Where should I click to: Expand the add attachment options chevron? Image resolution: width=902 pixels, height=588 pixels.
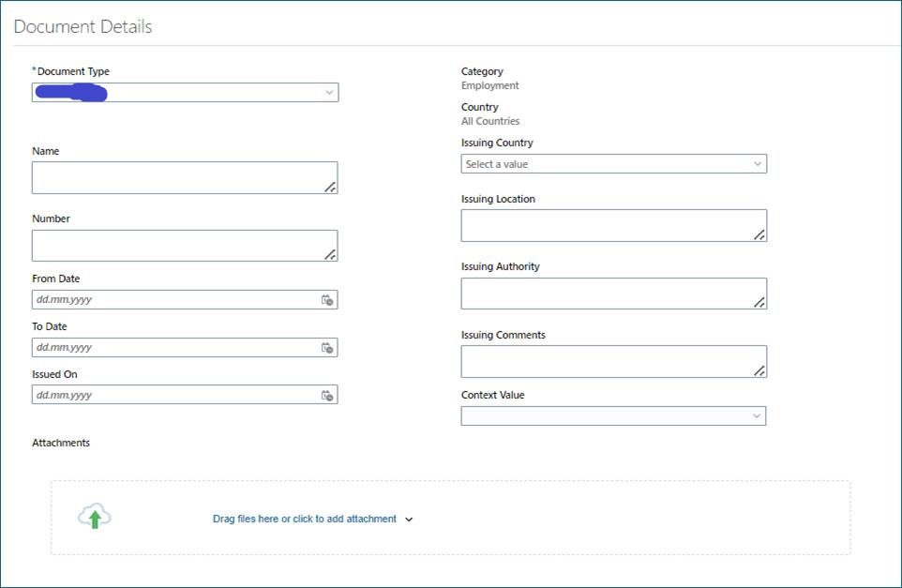coord(409,519)
